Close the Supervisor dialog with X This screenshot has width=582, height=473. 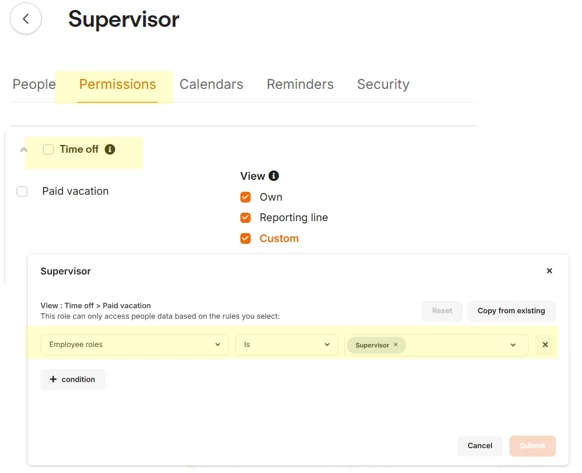tap(549, 271)
